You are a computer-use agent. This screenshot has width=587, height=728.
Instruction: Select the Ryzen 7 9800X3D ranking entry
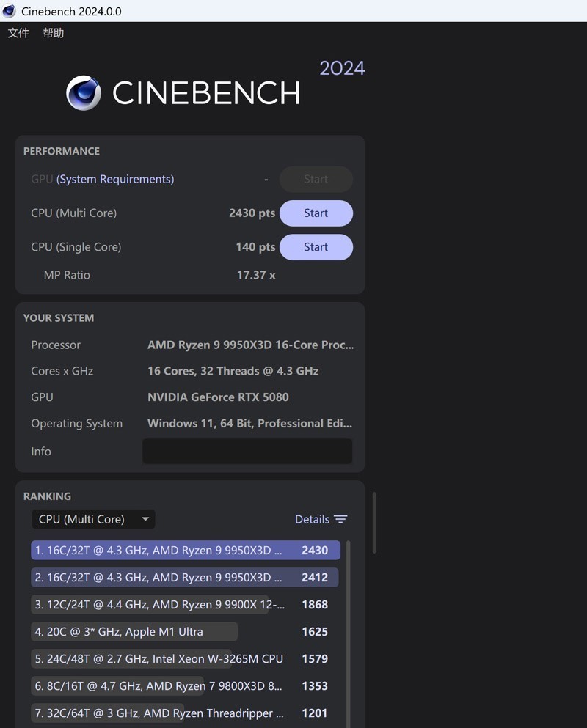click(x=159, y=686)
